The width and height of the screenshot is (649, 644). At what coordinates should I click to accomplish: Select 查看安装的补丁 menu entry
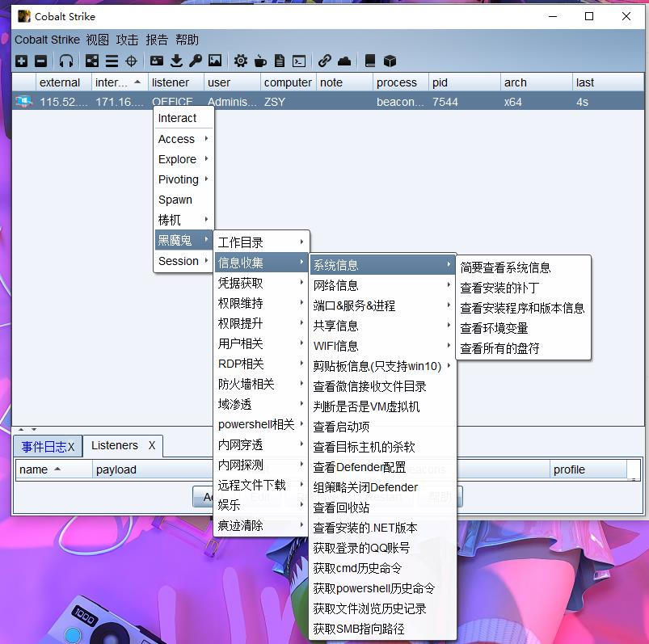[x=523, y=288]
